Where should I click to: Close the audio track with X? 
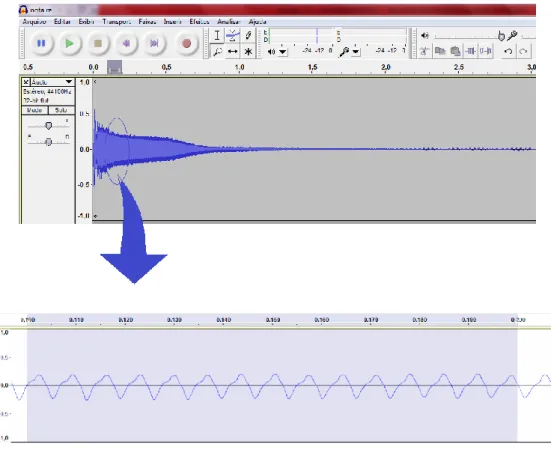click(26, 82)
